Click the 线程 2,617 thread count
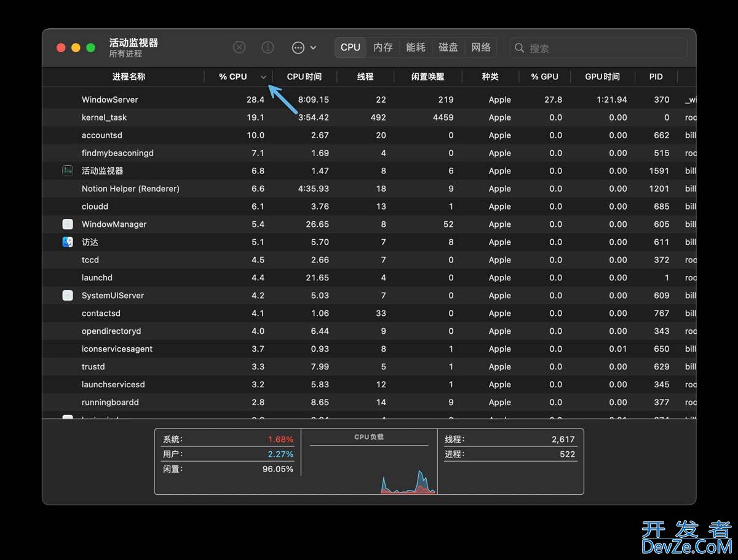The height and width of the screenshot is (560, 738). 510,440
